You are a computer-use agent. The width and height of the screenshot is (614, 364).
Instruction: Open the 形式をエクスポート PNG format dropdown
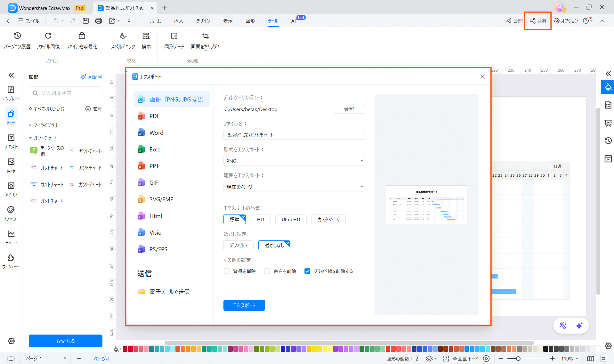(x=294, y=161)
